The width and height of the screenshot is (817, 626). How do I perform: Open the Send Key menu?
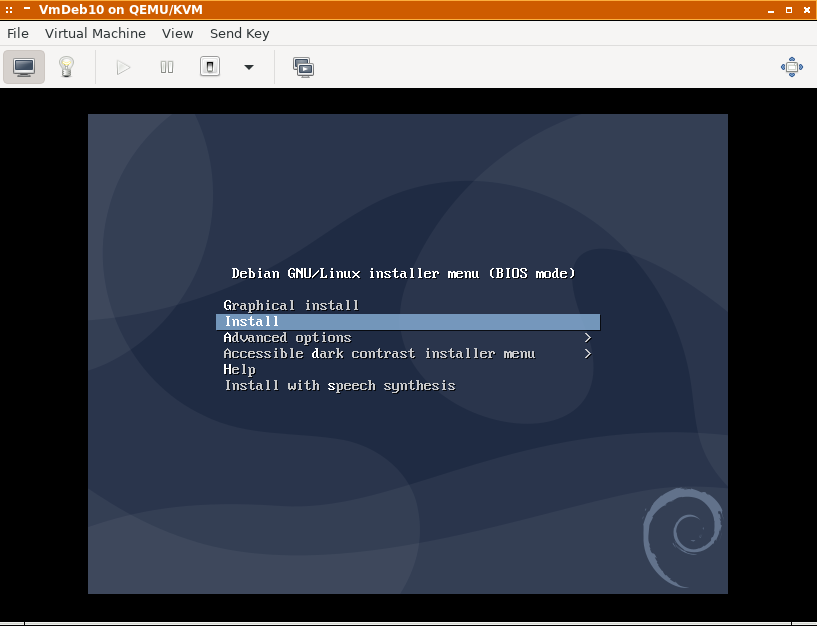[x=240, y=33]
